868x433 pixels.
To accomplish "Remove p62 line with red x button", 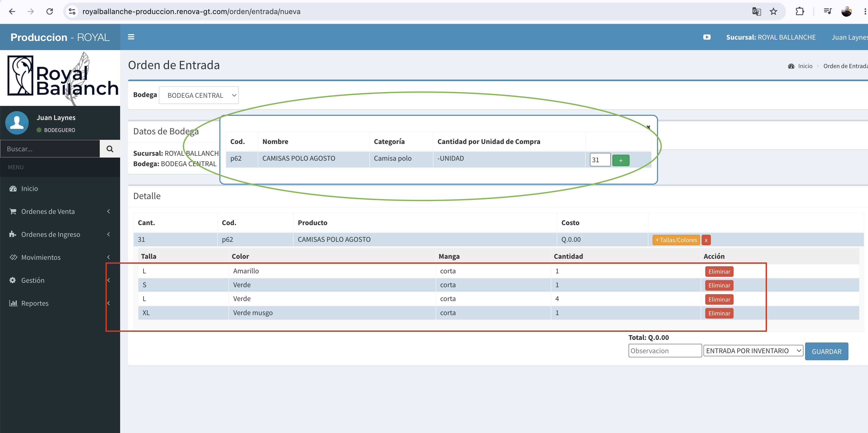I will click(x=706, y=240).
